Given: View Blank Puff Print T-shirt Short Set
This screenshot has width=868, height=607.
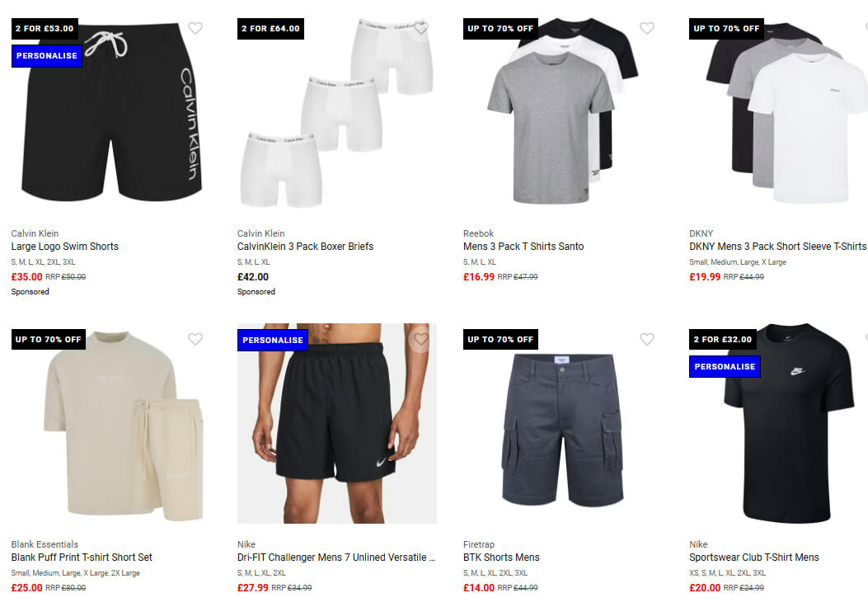Looking at the screenshot, I should pos(82,558).
